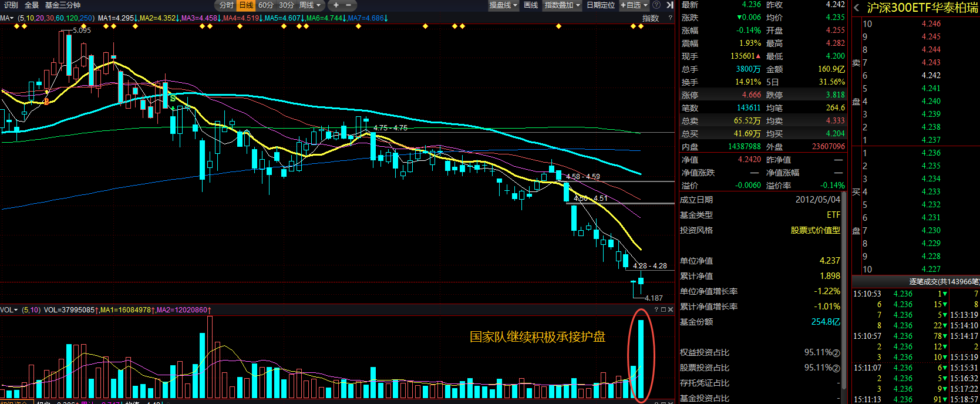980x404 pixels.
Task: Click 日期定位 to locate a date
Action: point(601,5)
